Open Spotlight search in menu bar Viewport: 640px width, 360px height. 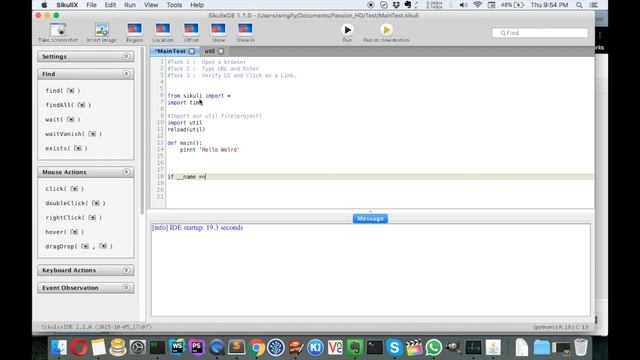click(x=579, y=5)
